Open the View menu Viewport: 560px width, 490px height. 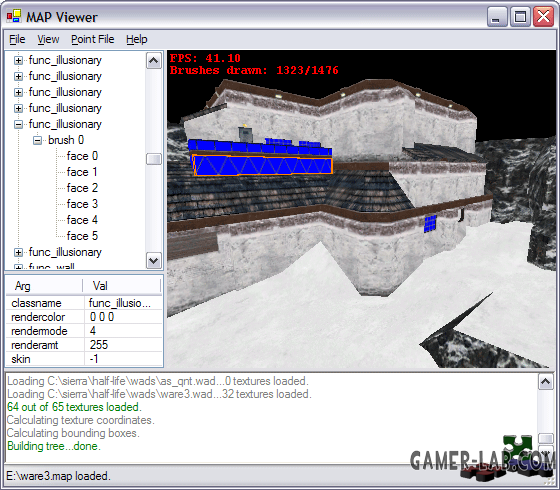(x=48, y=39)
